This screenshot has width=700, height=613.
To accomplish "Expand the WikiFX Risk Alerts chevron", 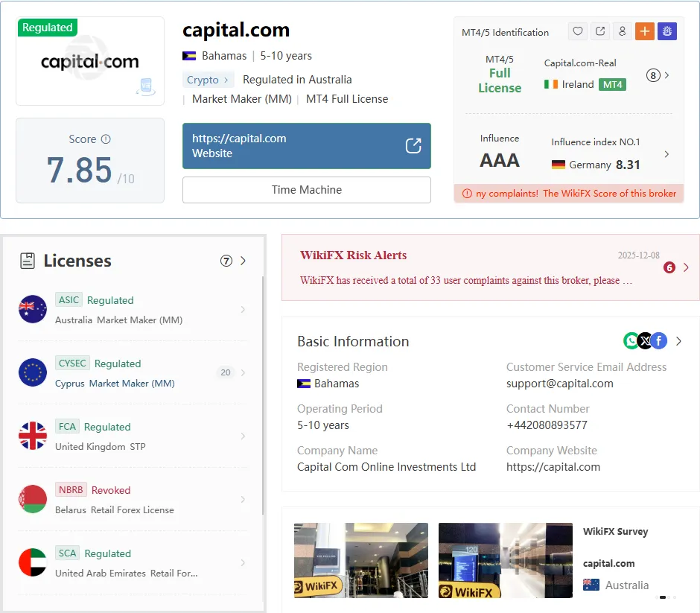I will coord(686,267).
